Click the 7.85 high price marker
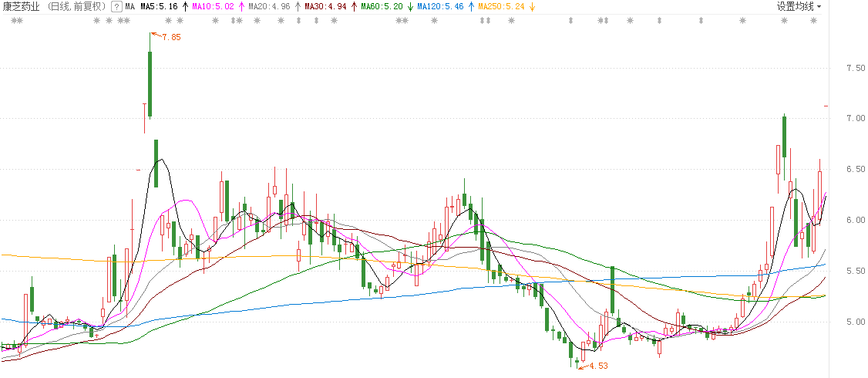The height and width of the screenshot is (378, 868). 170,36
